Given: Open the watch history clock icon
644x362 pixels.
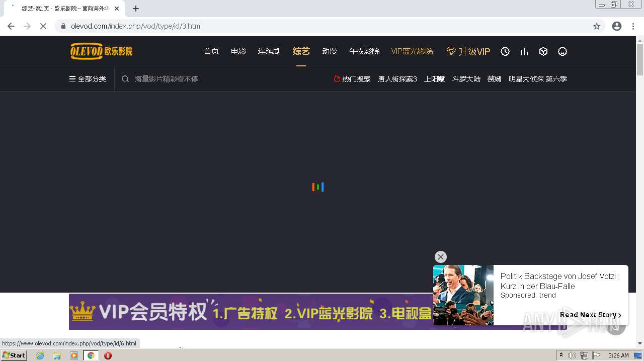Looking at the screenshot, I should (505, 51).
